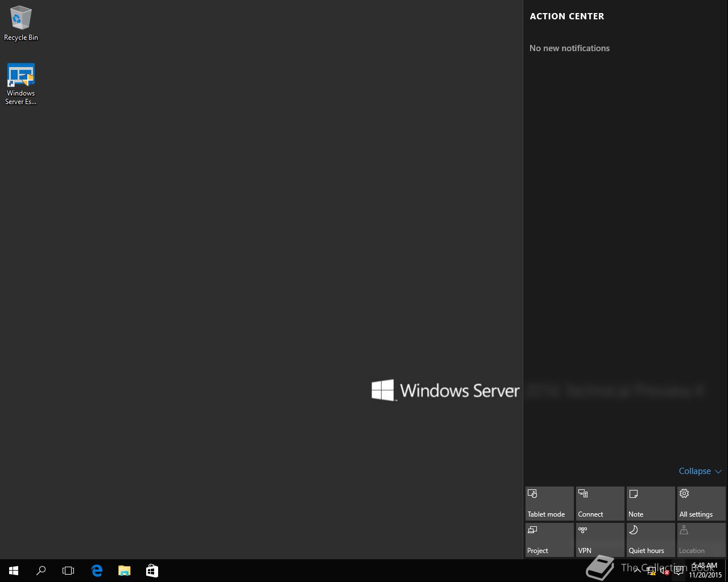
Task: Launch Microsoft Edge from the taskbar
Action: click(97, 571)
